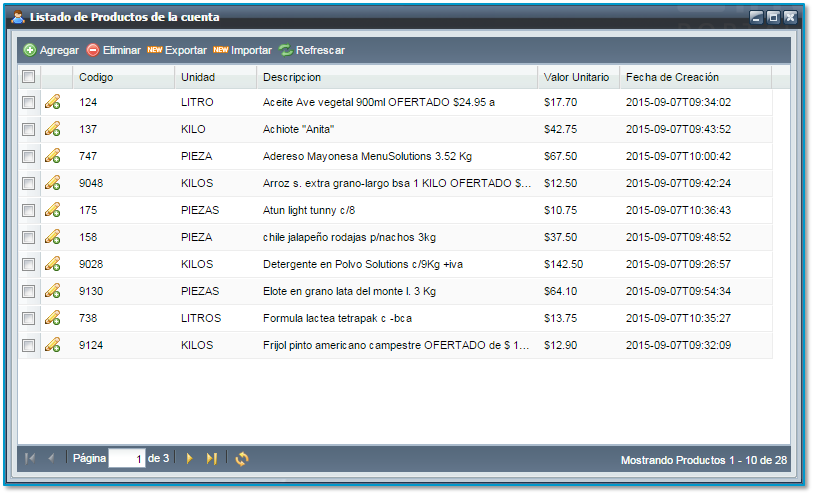
Task: Select the description 'Achiote "Anita"'
Action: click(x=298, y=129)
